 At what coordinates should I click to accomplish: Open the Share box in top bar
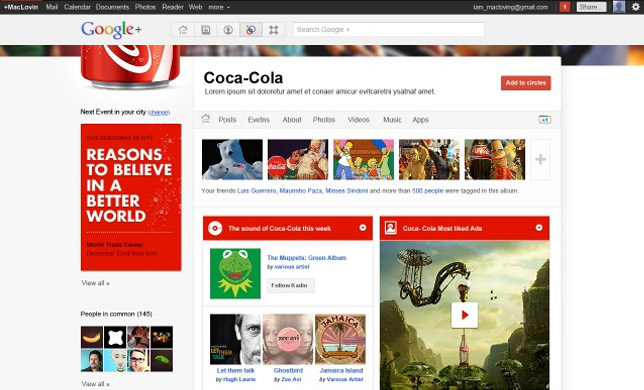click(x=591, y=7)
